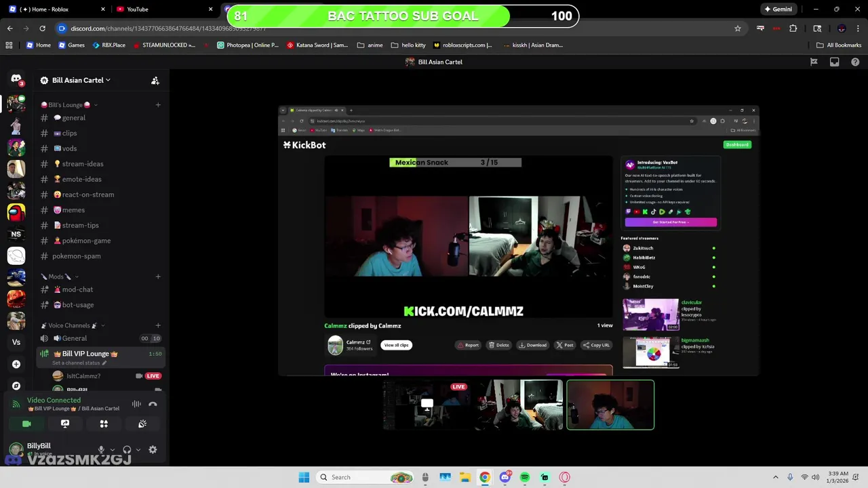Open Discord direct messages home icon
This screenshot has width=868, height=488.
(16, 79)
